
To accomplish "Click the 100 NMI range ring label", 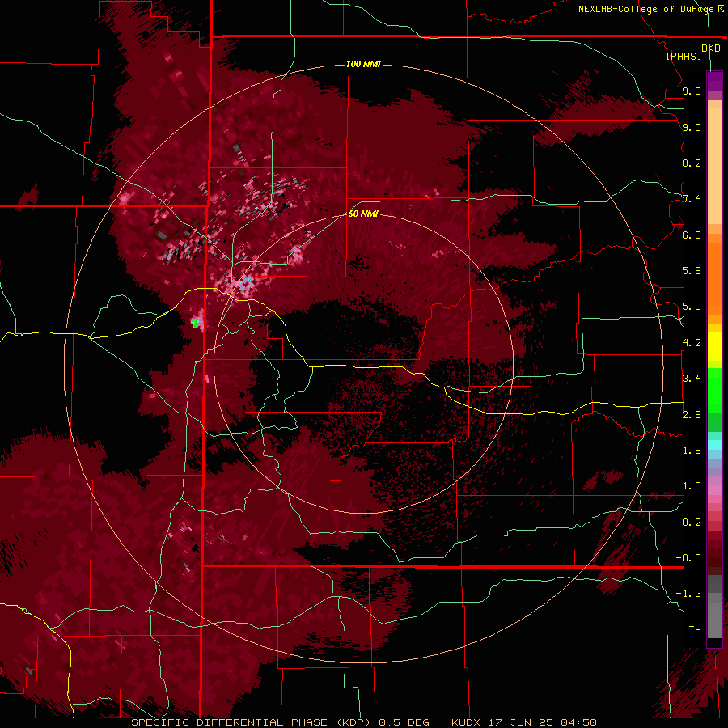I will coord(363,64).
